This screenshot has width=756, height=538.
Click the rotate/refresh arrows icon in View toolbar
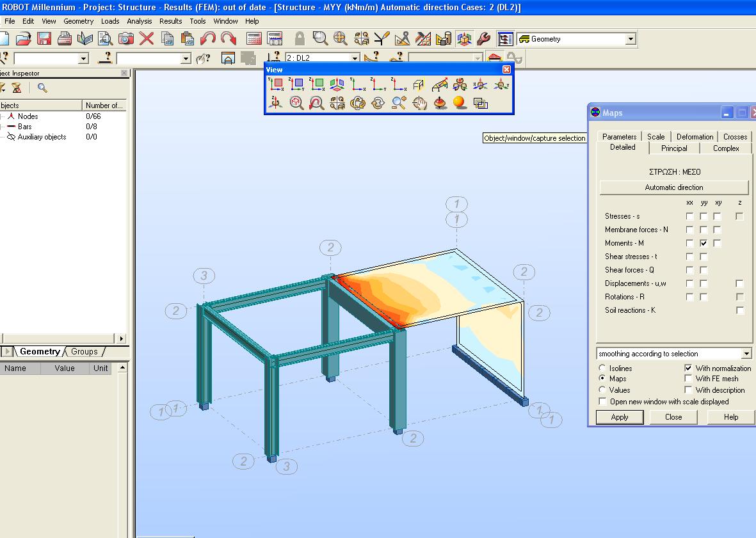pos(378,102)
